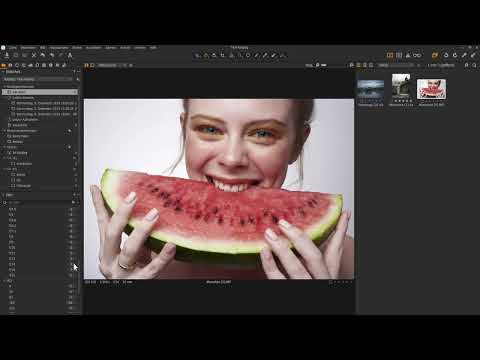This screenshot has height=360, width=480.
Task: Toggle the orange edit selected variants icon
Action: click(435, 55)
